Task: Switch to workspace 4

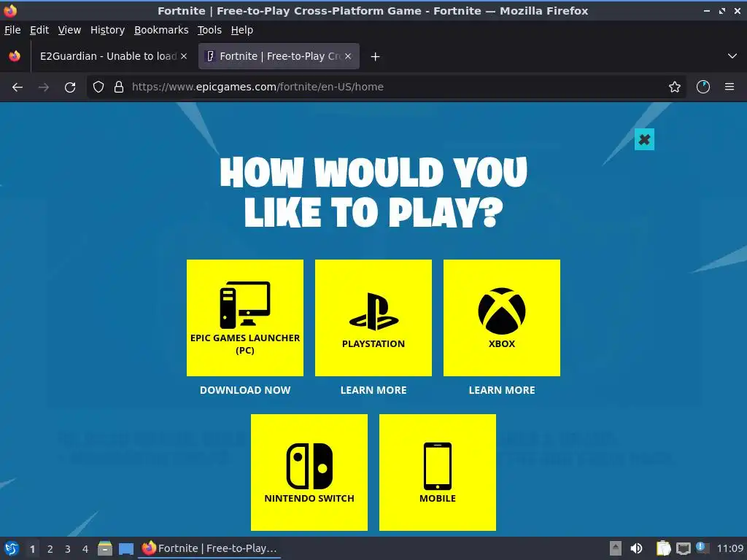Action: [85, 549]
